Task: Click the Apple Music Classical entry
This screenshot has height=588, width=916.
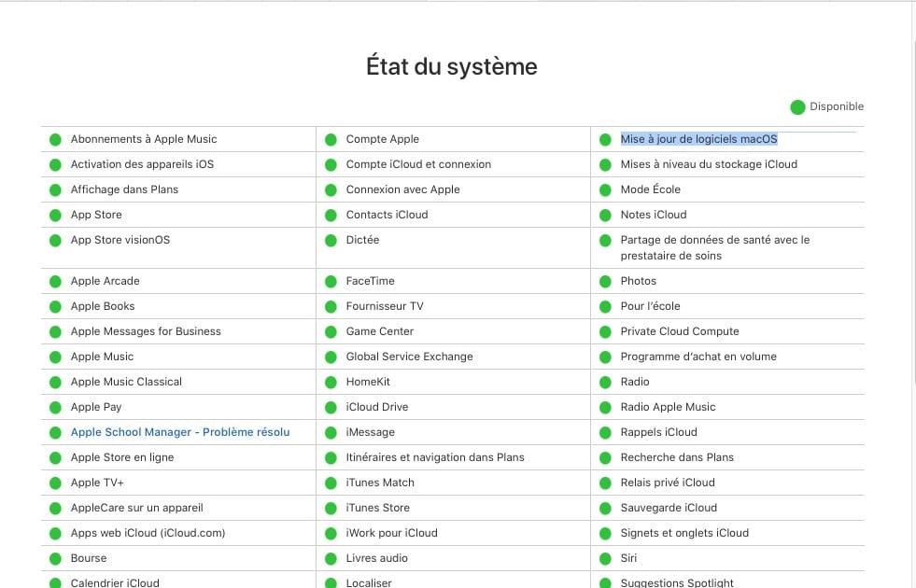Action: coord(126,382)
